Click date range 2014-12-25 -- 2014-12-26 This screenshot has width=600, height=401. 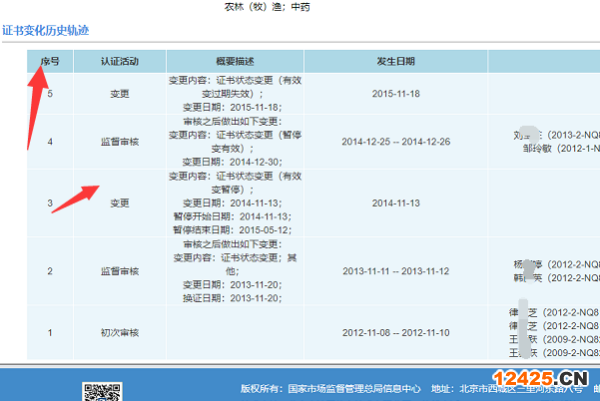click(x=396, y=142)
